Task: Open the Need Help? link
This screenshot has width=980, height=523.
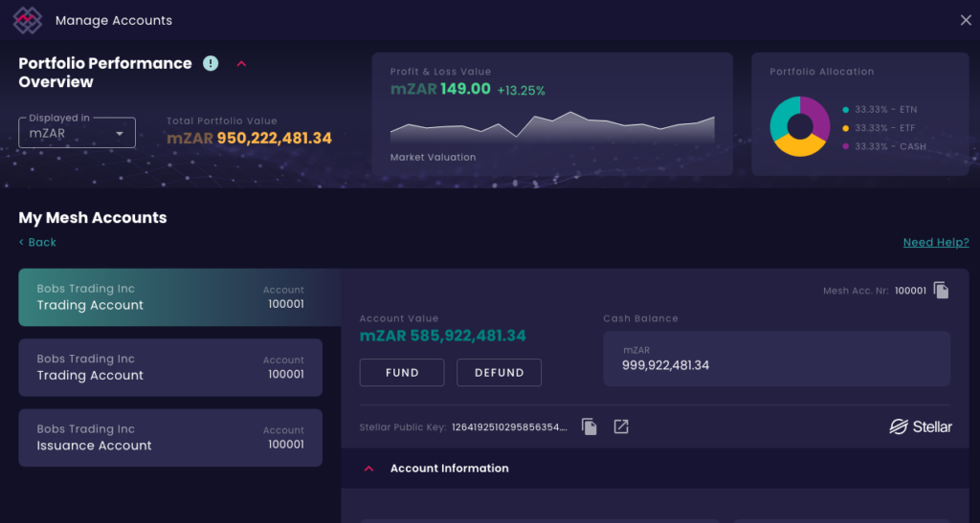Action: (936, 242)
